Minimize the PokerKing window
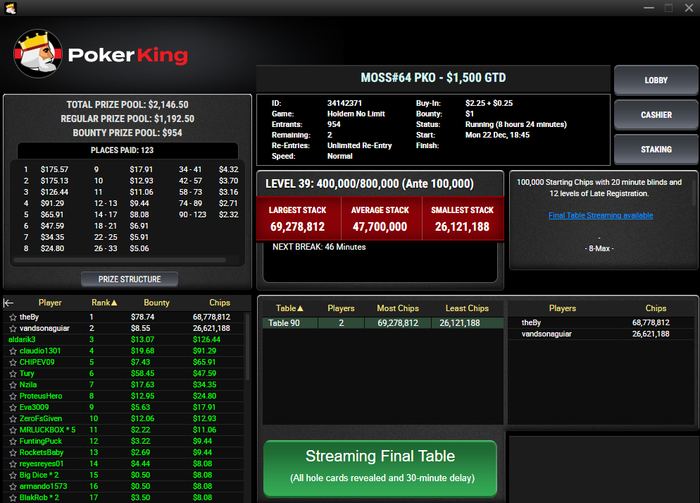The height and width of the screenshot is (503, 700). 649,8
